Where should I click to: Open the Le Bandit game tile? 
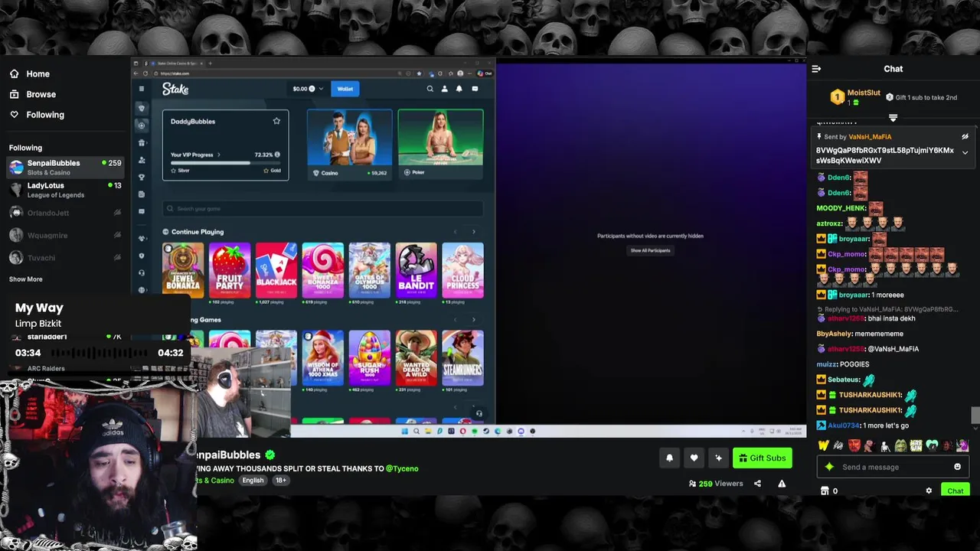[416, 270]
